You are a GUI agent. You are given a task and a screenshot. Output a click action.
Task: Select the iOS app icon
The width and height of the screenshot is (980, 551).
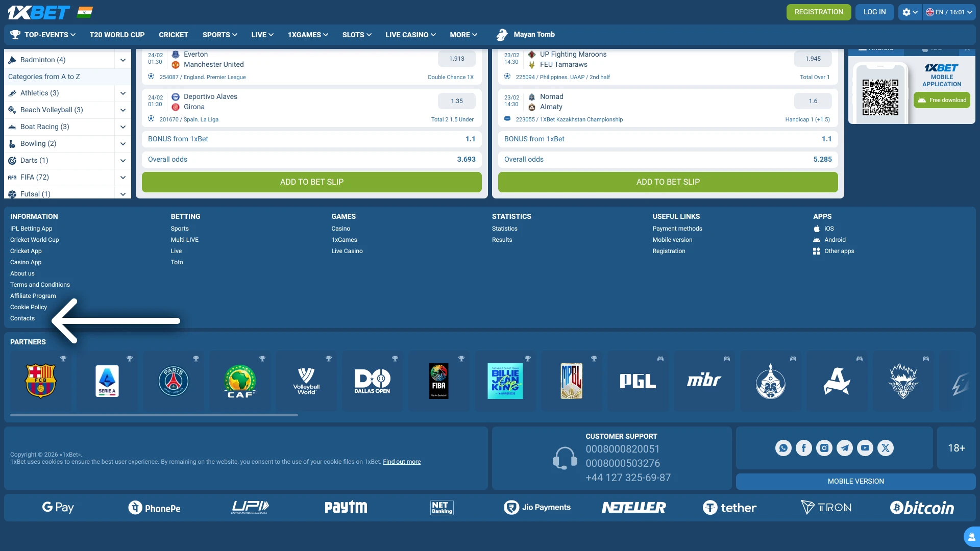tap(816, 229)
